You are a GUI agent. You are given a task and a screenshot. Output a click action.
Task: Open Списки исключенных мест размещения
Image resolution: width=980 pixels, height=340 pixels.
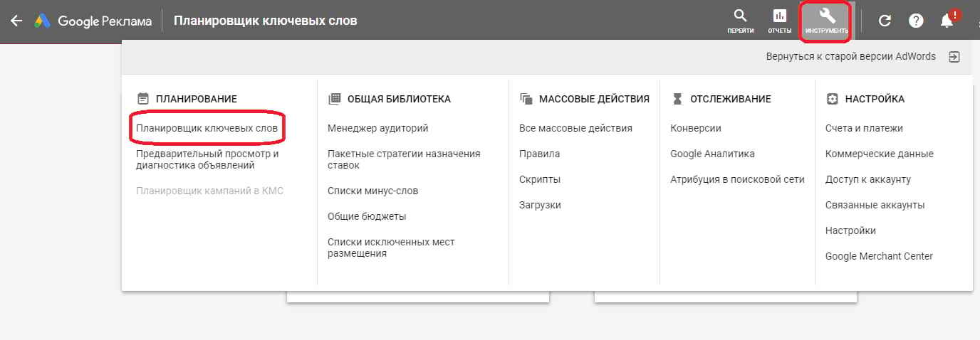click(x=391, y=248)
